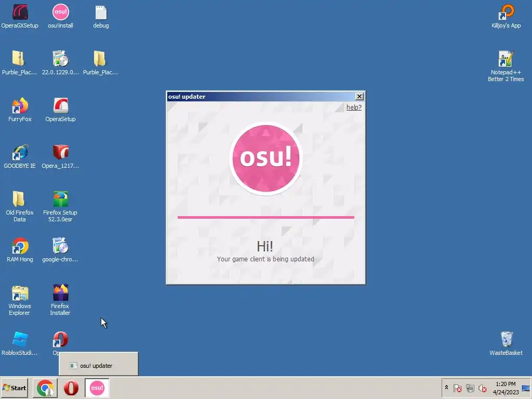Open the Start menu

pos(14,388)
